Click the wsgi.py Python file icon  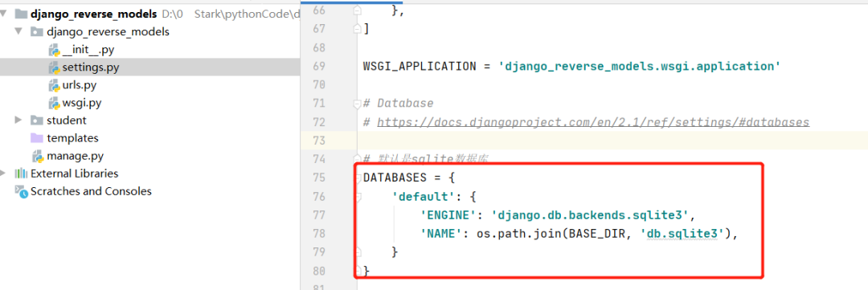coord(54,104)
